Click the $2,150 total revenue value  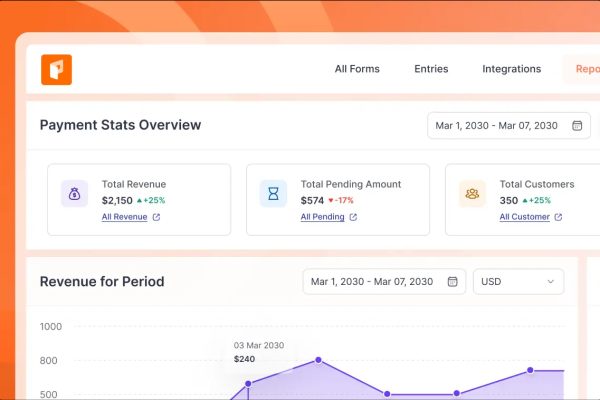[x=117, y=201]
